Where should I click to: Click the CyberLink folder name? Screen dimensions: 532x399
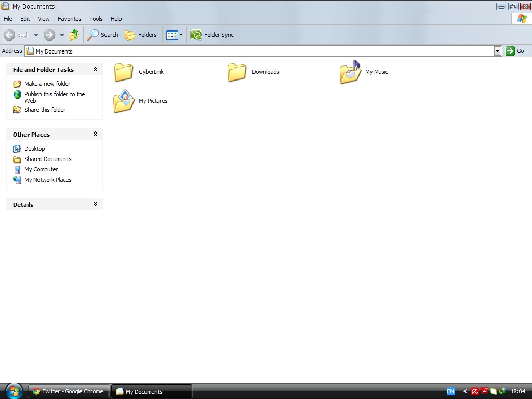point(151,72)
